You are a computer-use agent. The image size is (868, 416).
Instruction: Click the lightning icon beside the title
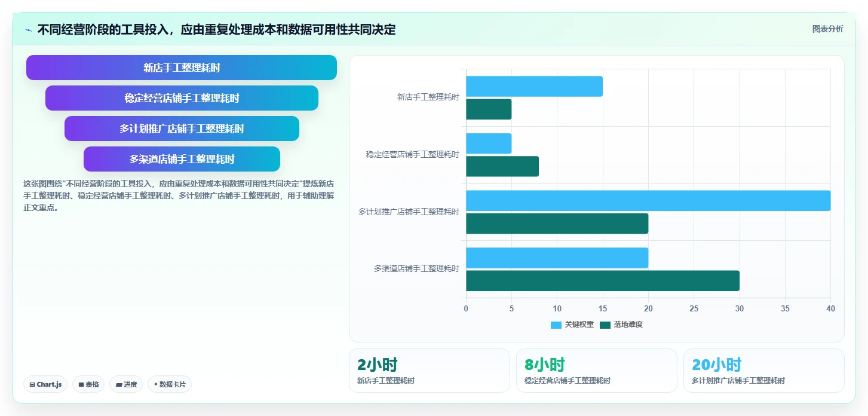coord(28,30)
